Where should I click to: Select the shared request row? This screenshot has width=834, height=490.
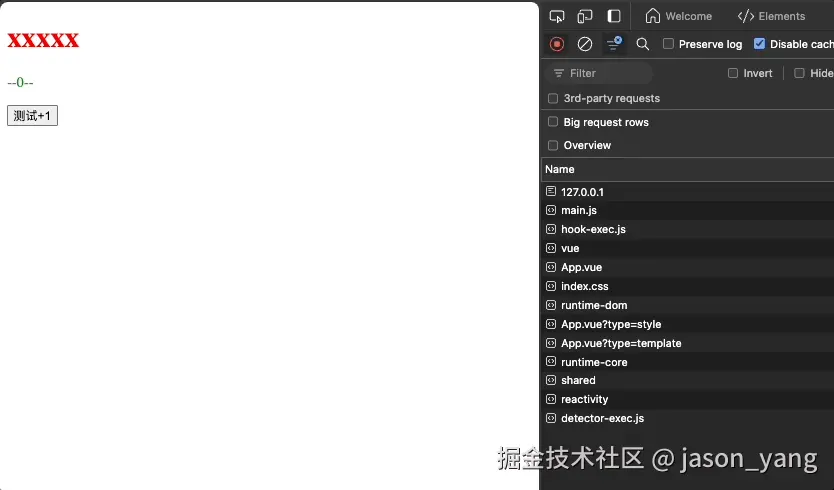pos(688,380)
